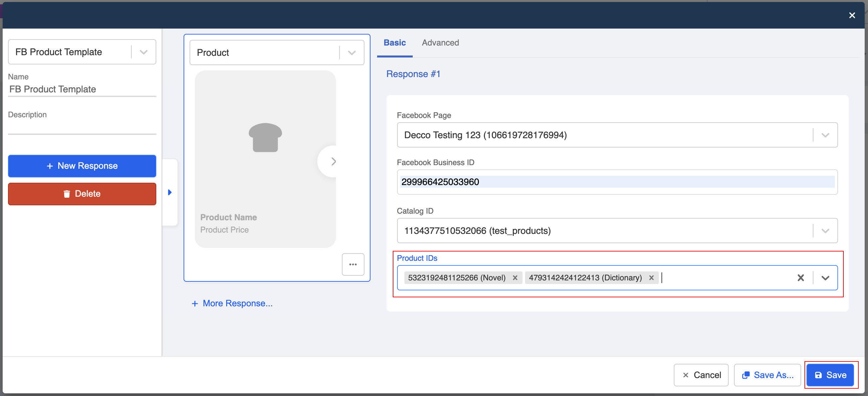Viewport: 868px width, 396px height.
Task: Open the three-dots menu under product card
Action: pos(353,264)
